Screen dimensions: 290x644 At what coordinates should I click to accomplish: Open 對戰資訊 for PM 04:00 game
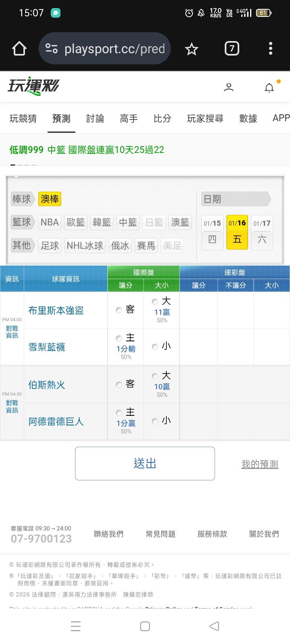[12, 332]
